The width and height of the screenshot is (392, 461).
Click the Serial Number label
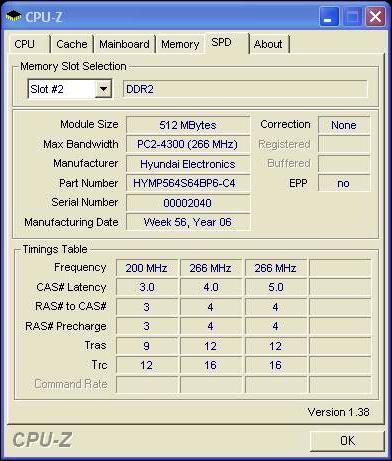pyautogui.click(x=85, y=202)
